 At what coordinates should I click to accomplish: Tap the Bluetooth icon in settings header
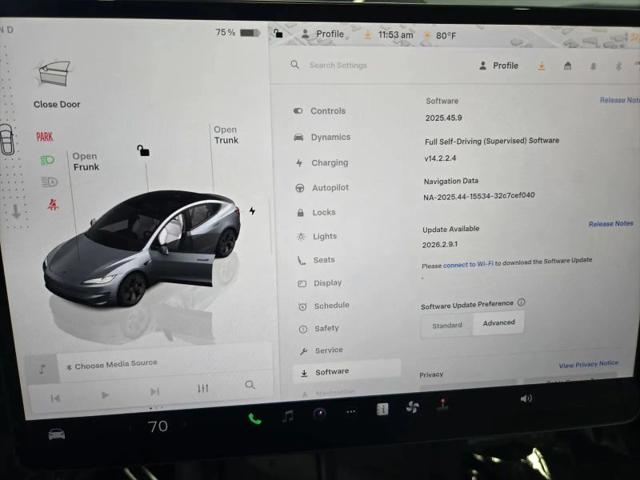point(619,66)
